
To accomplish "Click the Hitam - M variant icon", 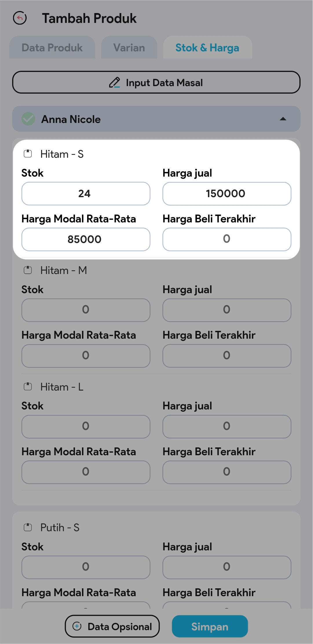I will (28, 270).
